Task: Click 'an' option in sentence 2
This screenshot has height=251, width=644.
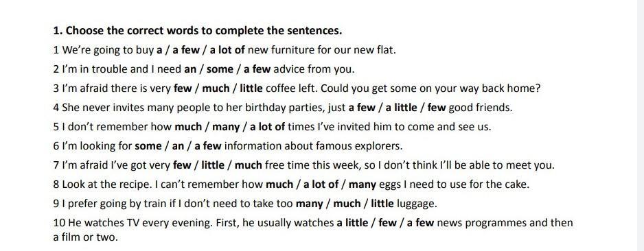Action: coord(190,69)
